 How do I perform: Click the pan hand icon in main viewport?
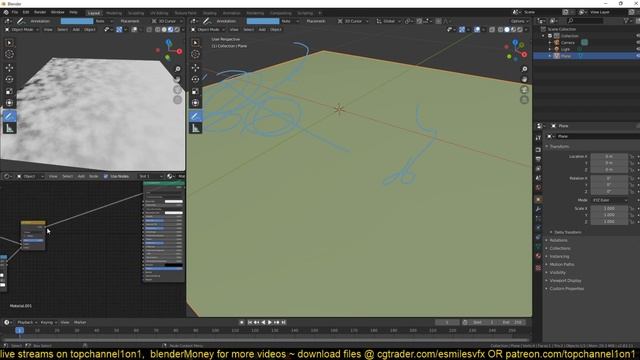(x=524, y=79)
